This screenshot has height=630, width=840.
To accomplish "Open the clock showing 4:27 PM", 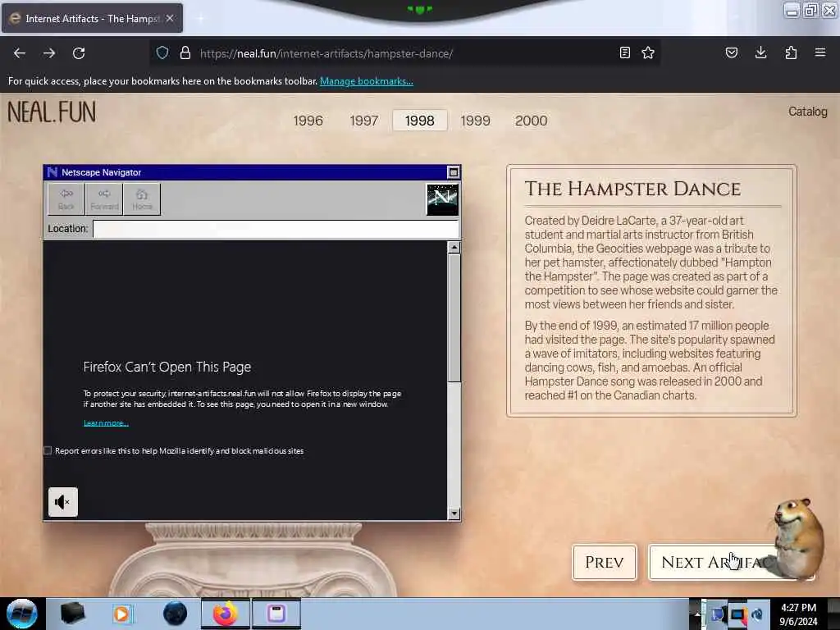I will [799, 614].
